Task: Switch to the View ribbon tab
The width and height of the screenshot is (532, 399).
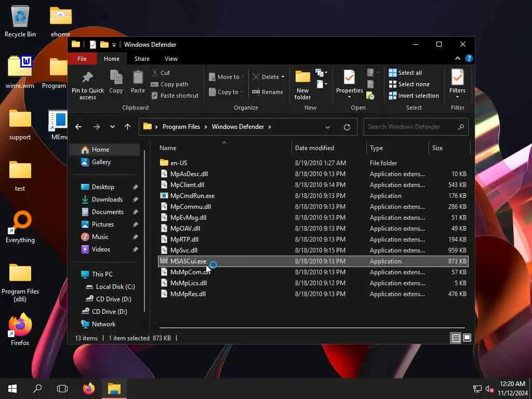Action: 171,59
